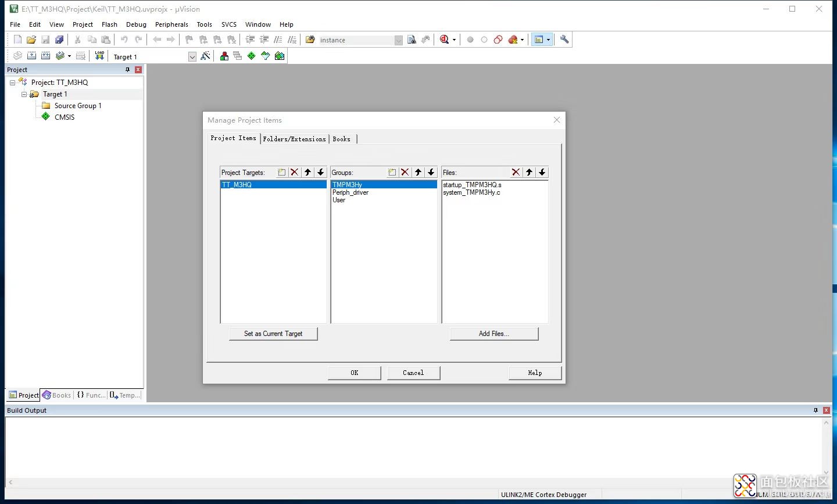The image size is (837, 504).
Task: Close the Manage Project Items dialog
Action: click(x=557, y=120)
